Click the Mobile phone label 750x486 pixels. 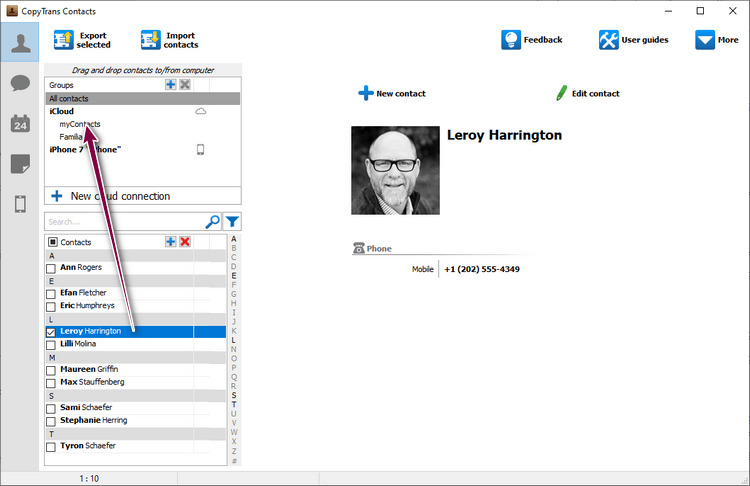(422, 269)
